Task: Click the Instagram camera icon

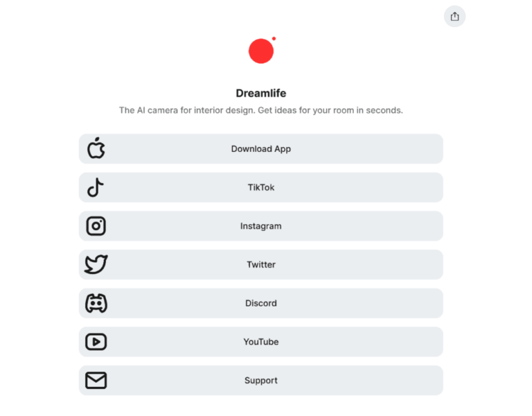Action: [x=96, y=226]
